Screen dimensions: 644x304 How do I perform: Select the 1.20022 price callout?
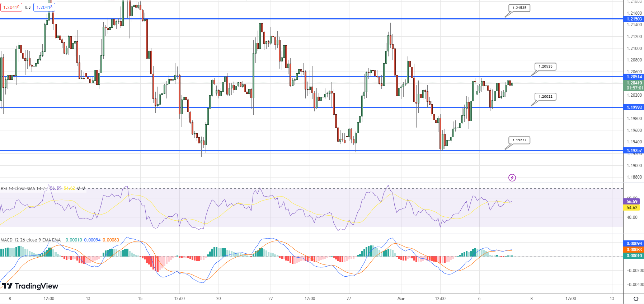pos(545,97)
